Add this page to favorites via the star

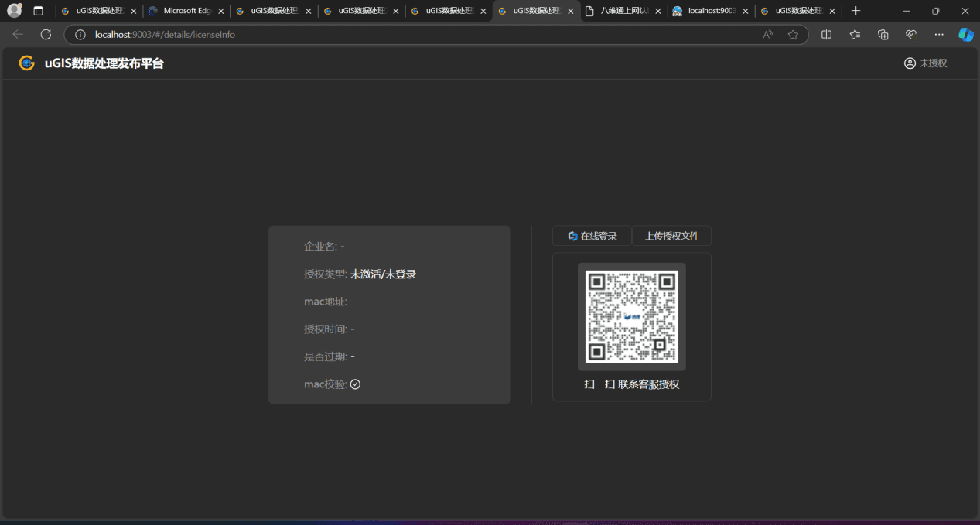(x=794, y=34)
